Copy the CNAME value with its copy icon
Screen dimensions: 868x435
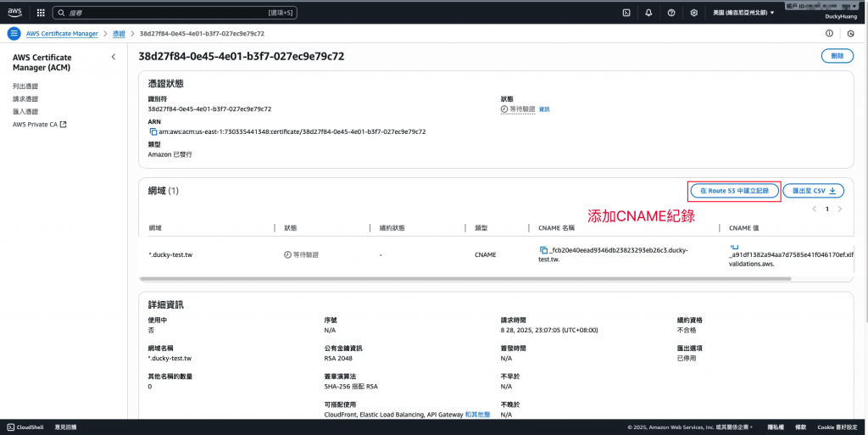pos(734,247)
